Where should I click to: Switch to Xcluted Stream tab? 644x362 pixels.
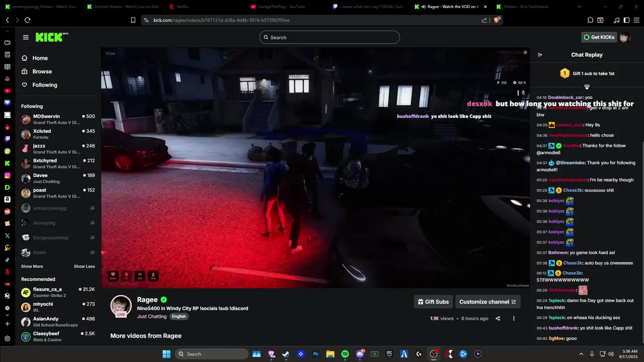(124, 7)
